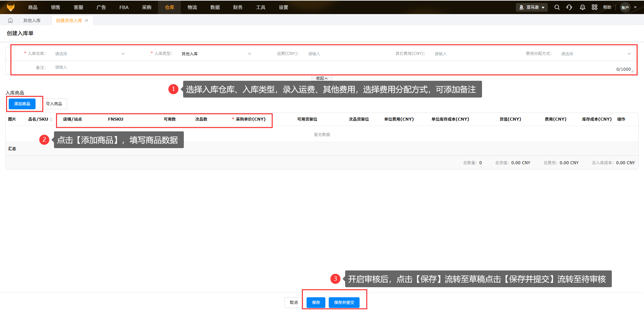
Task: Click the 次品数 column header
Action: tap(201, 119)
